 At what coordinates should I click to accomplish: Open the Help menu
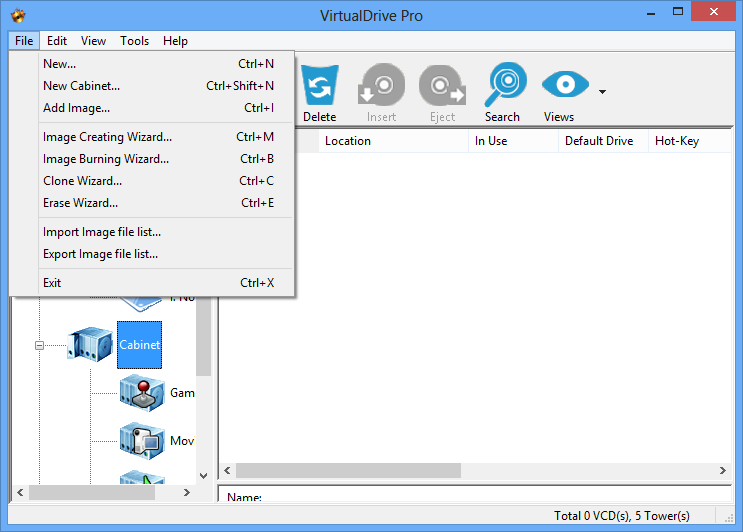pyautogui.click(x=175, y=41)
